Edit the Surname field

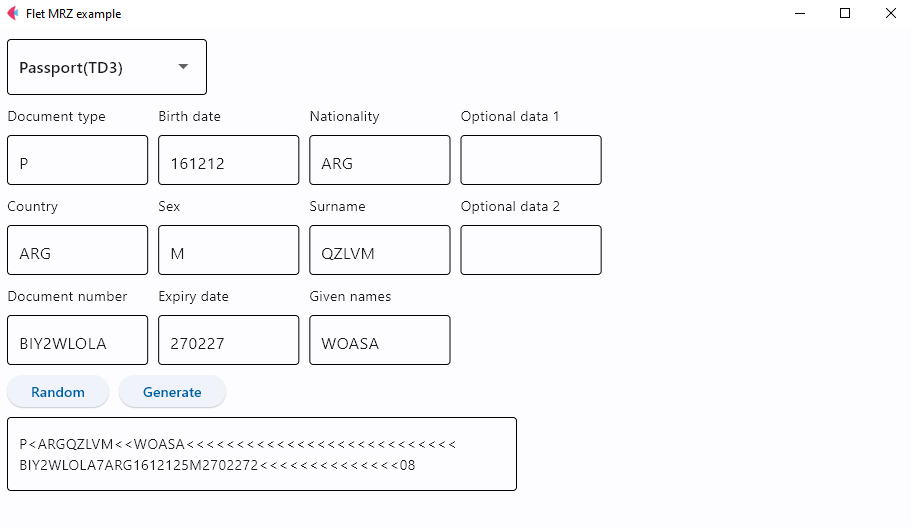(x=379, y=250)
